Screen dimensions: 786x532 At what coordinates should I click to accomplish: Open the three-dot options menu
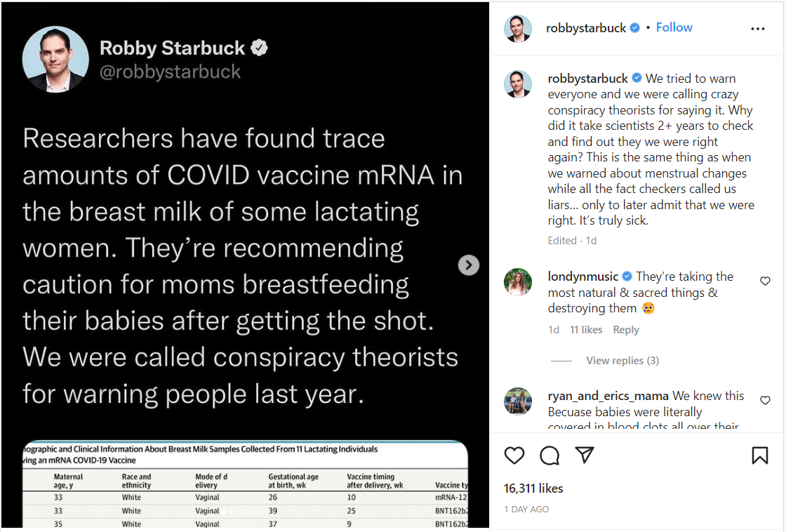coord(757,28)
